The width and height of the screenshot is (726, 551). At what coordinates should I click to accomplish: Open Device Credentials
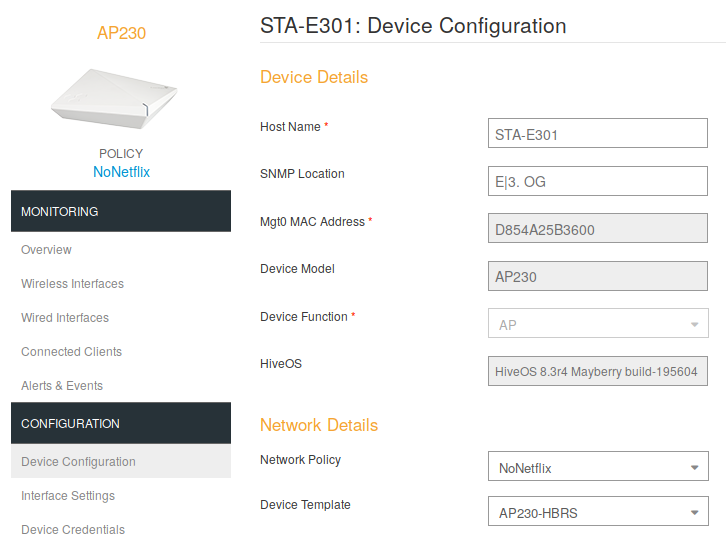click(x=73, y=530)
